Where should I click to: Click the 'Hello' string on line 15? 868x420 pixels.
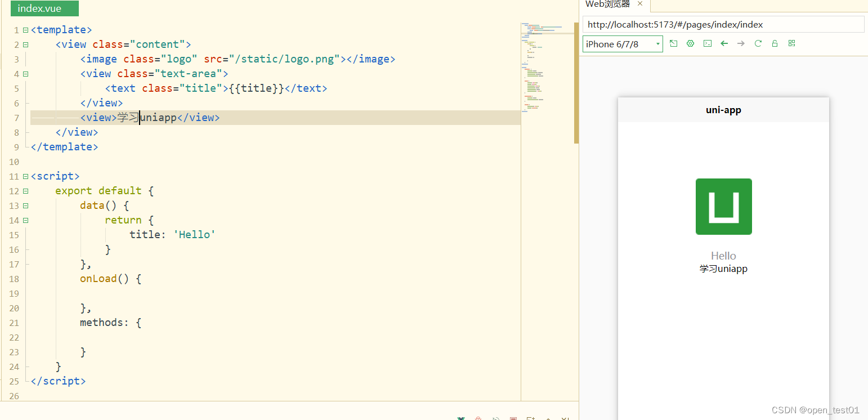(194, 235)
